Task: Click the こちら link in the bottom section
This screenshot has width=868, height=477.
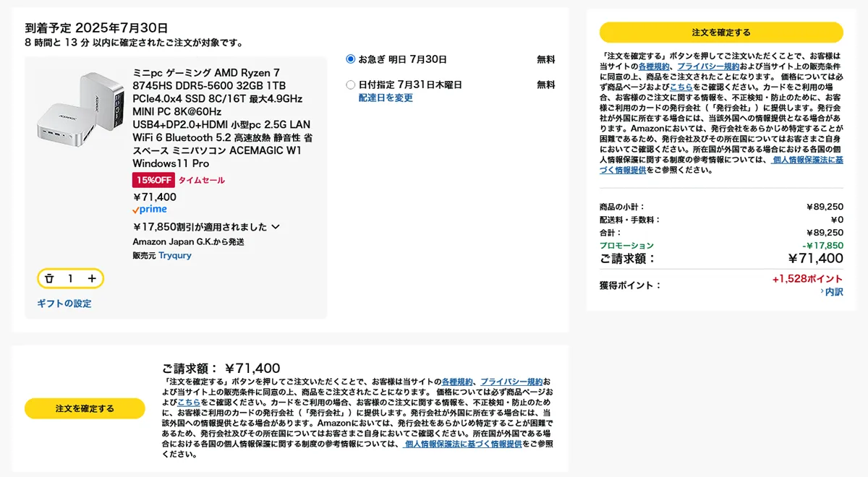Action: pos(189,402)
